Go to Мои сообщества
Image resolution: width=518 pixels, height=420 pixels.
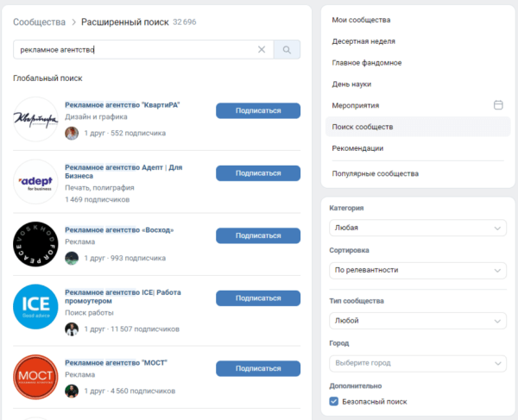(x=361, y=20)
